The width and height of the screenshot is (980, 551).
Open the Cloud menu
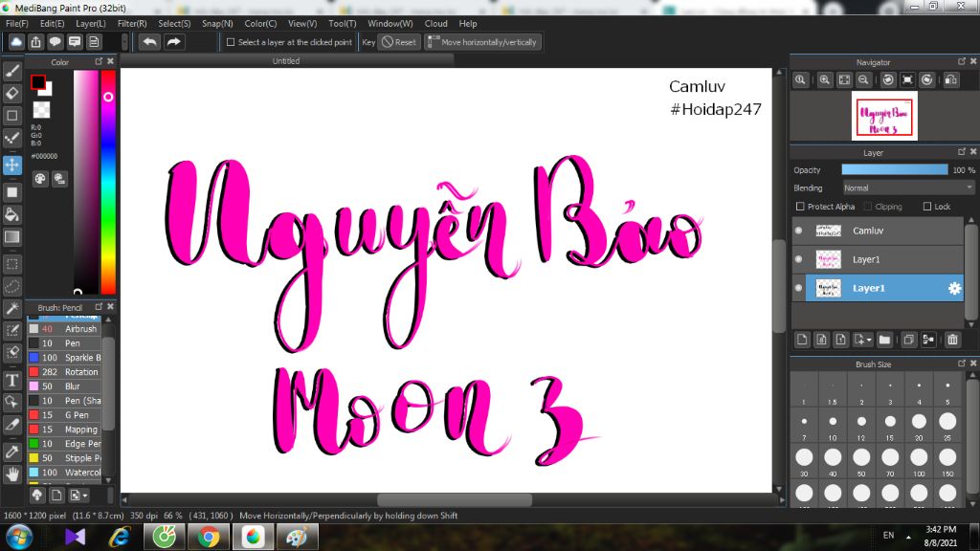tap(435, 23)
